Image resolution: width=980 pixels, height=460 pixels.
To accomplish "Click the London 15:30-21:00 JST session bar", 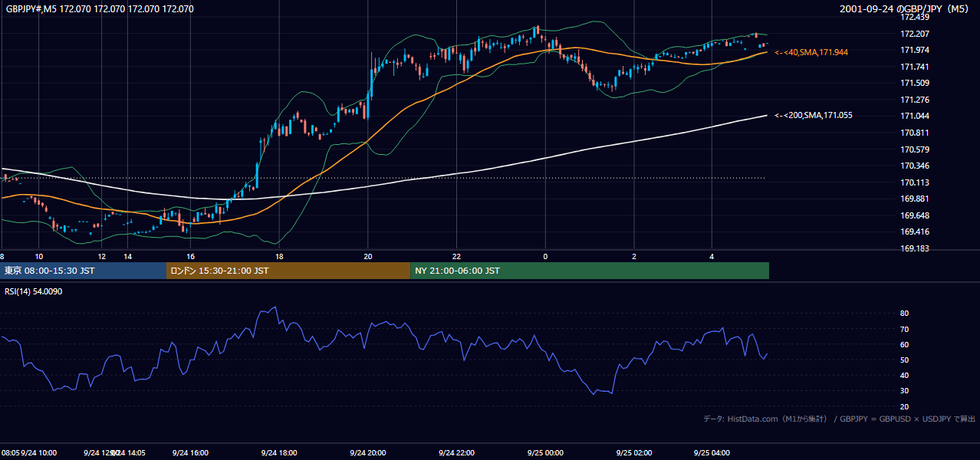I will pyautogui.click(x=288, y=271).
